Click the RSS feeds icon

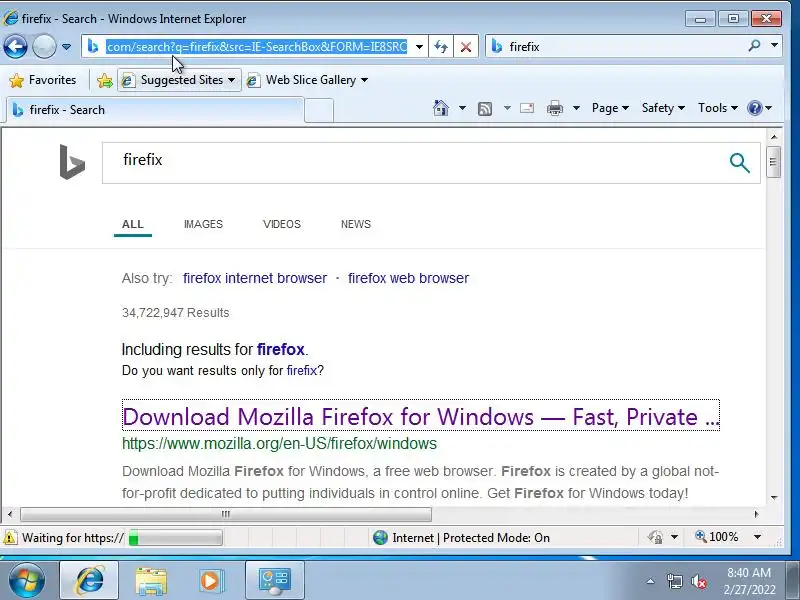[x=485, y=108]
